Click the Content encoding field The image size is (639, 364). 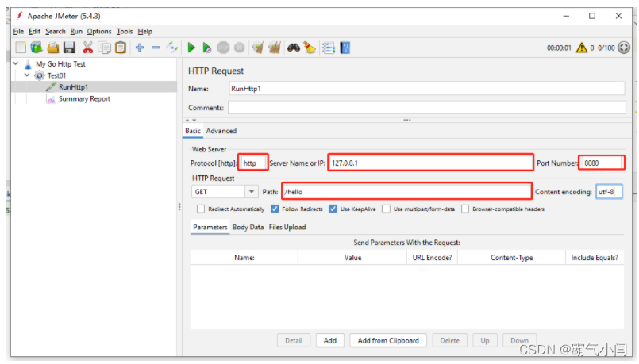point(609,192)
